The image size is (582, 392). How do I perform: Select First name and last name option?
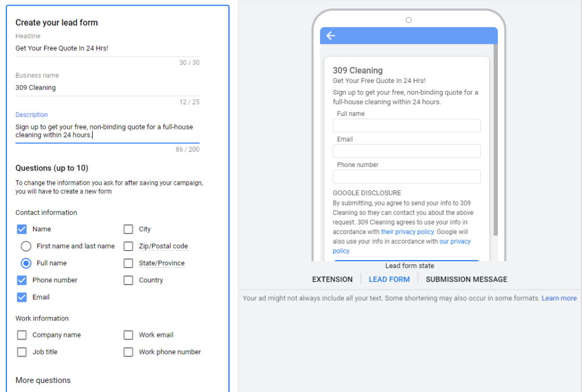pos(26,246)
